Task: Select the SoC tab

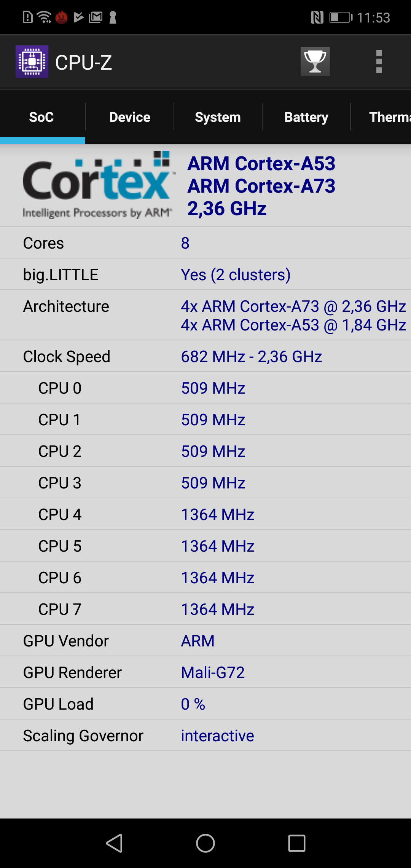Action: [x=42, y=117]
